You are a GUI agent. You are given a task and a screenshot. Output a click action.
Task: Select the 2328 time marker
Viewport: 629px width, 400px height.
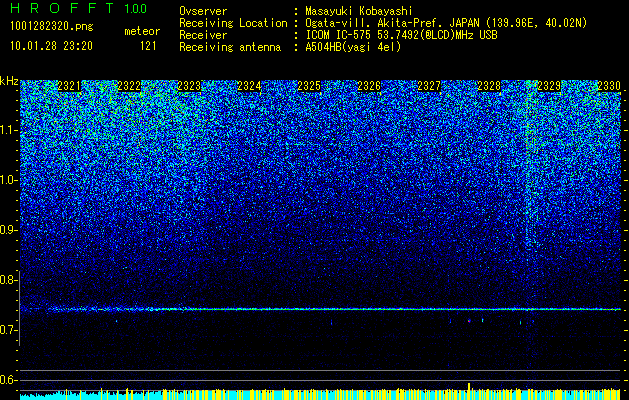[489, 86]
